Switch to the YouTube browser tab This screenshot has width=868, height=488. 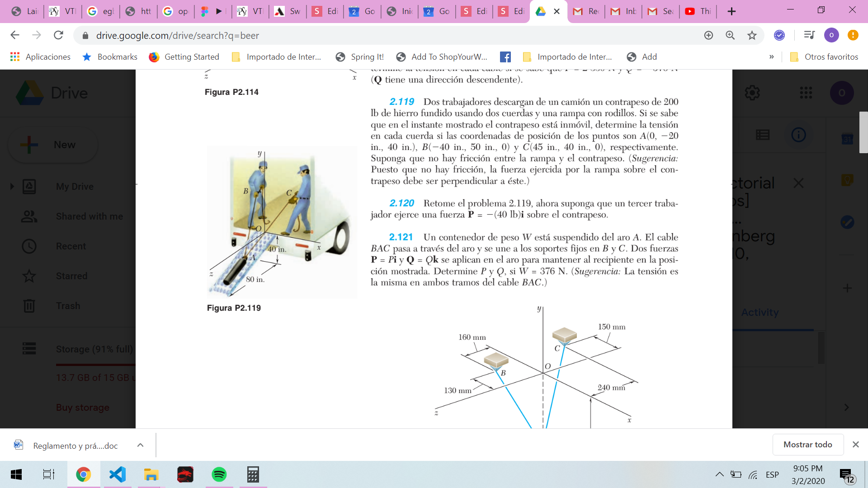pos(698,11)
